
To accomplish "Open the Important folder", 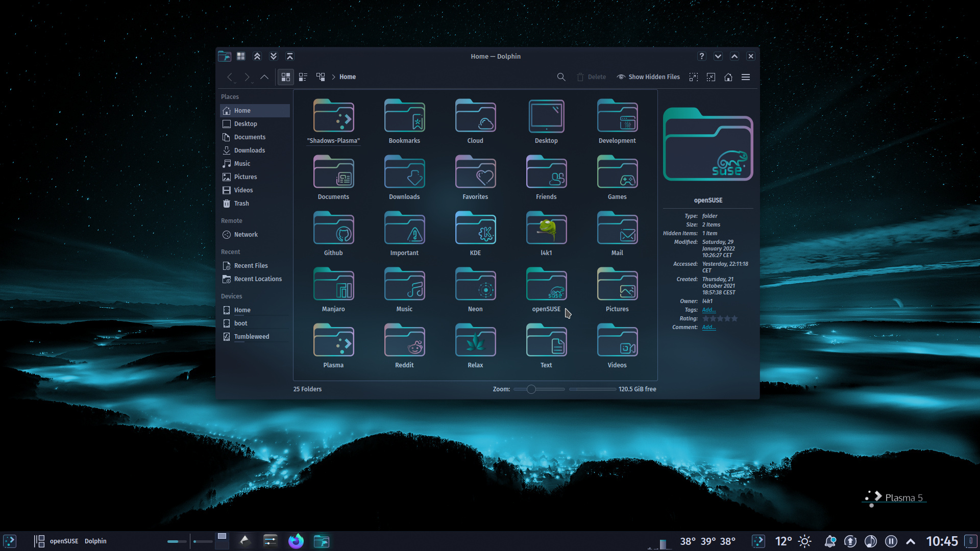I will click(404, 234).
